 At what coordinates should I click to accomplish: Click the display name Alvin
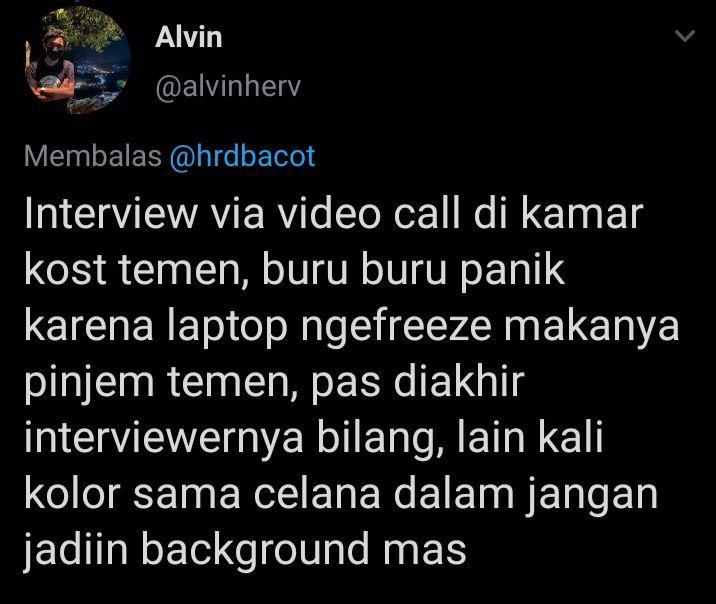pyautogui.click(x=189, y=37)
